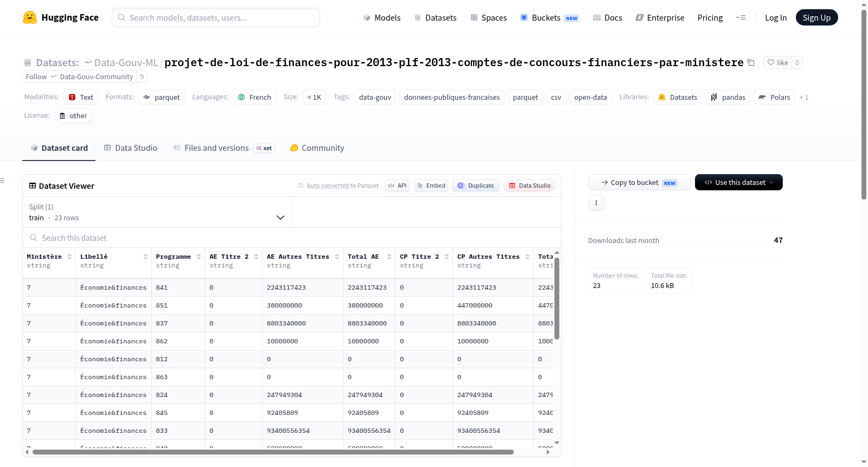Click the API button in Dataset Viewer

pyautogui.click(x=398, y=185)
